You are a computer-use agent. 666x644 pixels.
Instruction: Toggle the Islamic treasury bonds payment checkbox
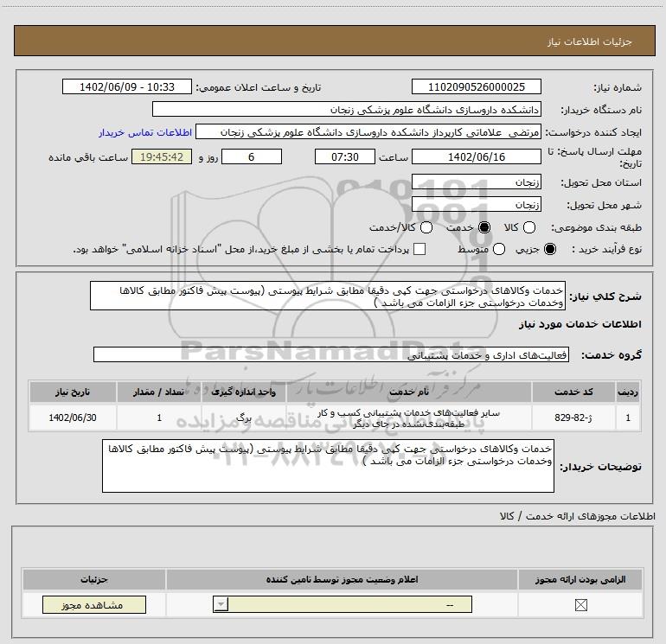click(x=419, y=249)
